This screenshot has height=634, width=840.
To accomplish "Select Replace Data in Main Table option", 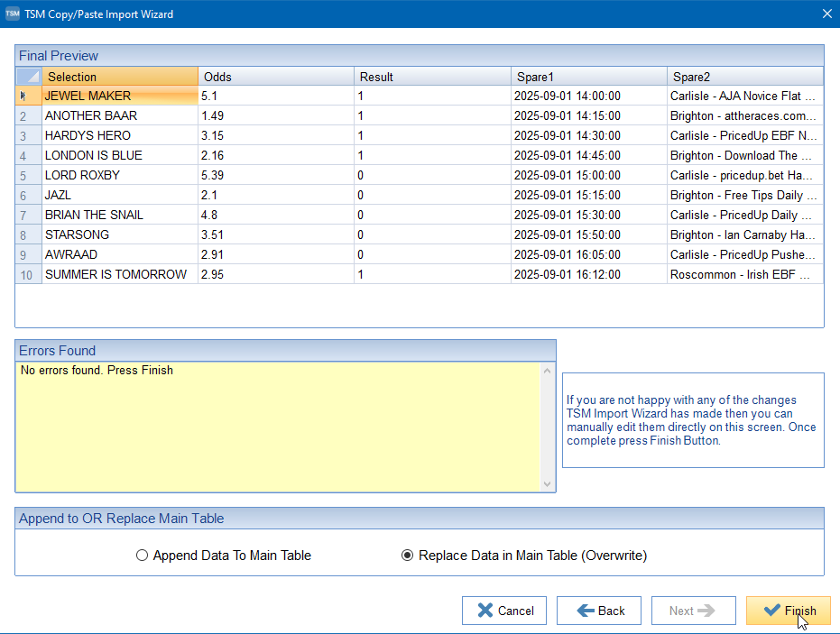I will click(x=407, y=556).
